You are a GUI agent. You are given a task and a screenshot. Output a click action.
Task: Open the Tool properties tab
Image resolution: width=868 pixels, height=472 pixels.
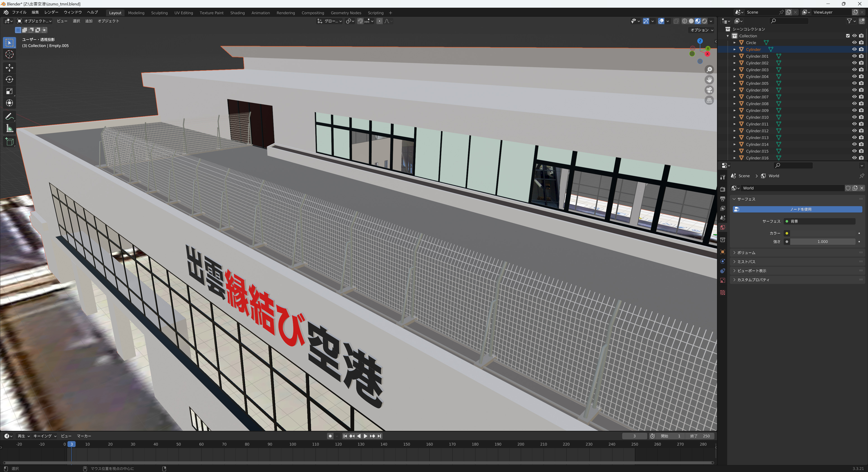[x=722, y=177]
